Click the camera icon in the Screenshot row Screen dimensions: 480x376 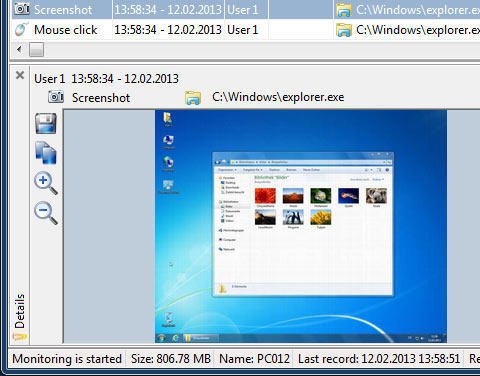tap(22, 9)
